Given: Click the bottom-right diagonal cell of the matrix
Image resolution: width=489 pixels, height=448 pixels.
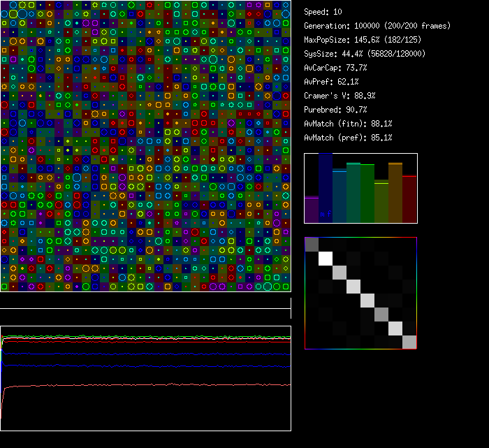Looking at the screenshot, I should pos(409,342).
